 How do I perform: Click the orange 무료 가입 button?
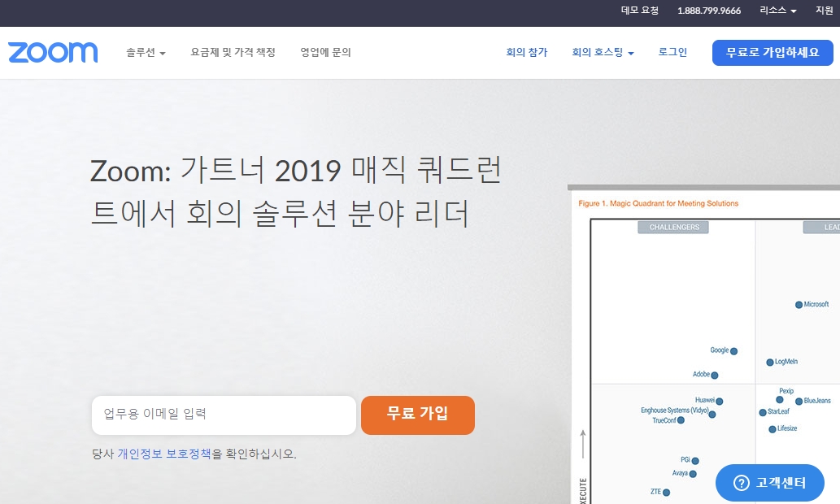pyautogui.click(x=418, y=415)
